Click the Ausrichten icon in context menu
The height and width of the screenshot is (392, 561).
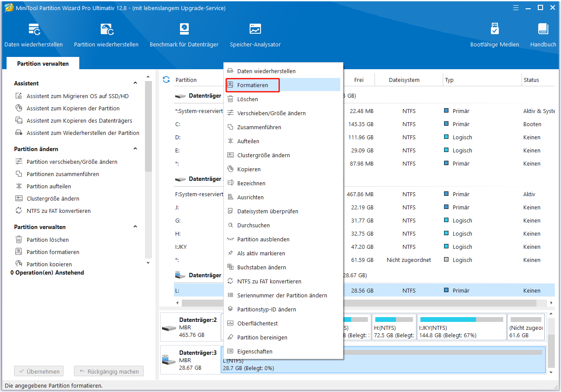[x=230, y=197]
